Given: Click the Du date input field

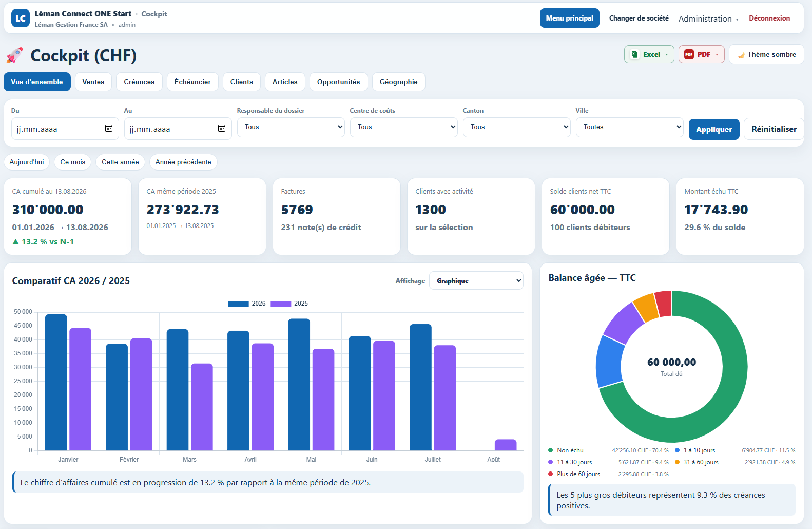Looking at the screenshot, I should 65,128.
